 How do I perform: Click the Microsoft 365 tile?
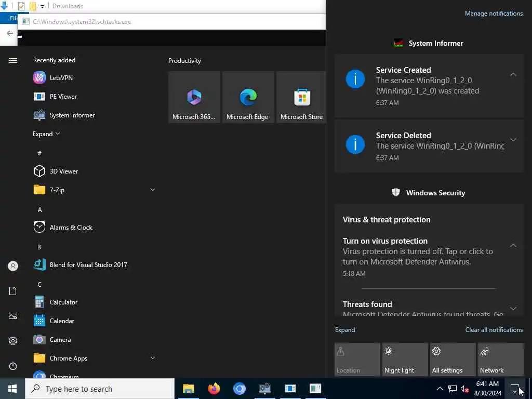194,97
